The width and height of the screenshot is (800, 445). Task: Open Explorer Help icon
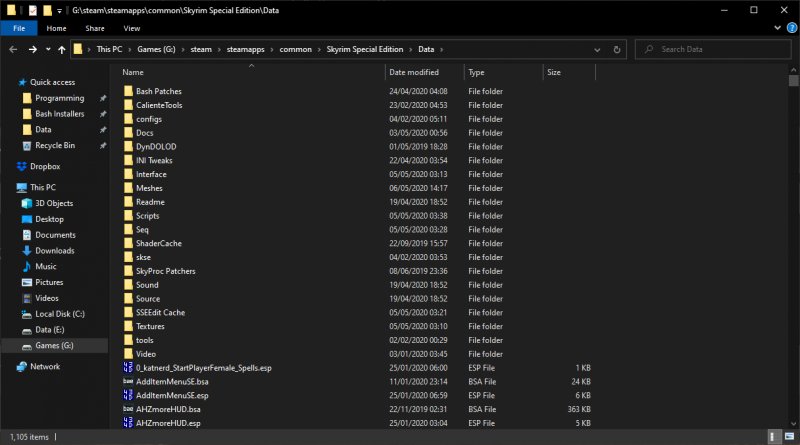coord(792,28)
